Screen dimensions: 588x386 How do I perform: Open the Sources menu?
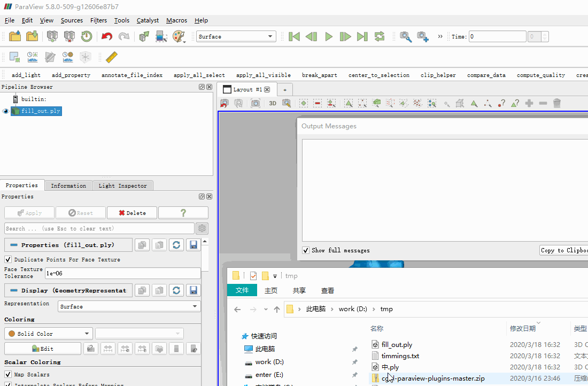[72, 20]
